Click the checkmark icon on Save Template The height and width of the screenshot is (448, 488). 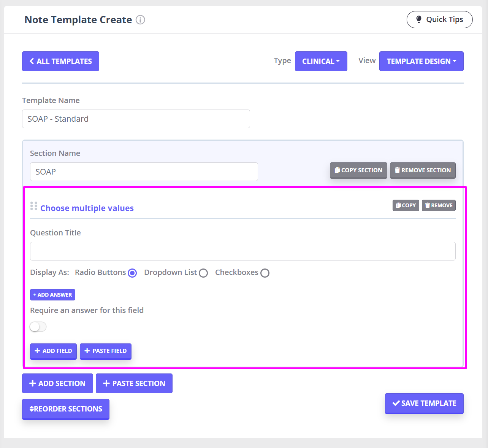[x=396, y=403]
